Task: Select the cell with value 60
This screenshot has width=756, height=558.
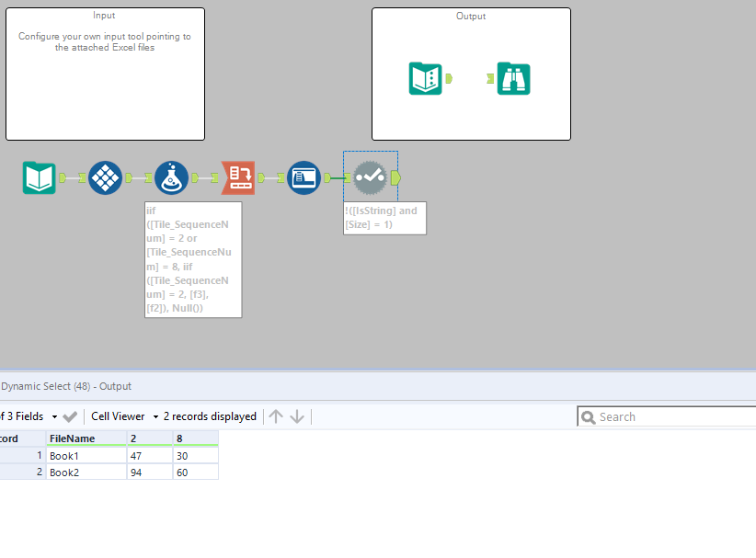Action: tap(196, 473)
